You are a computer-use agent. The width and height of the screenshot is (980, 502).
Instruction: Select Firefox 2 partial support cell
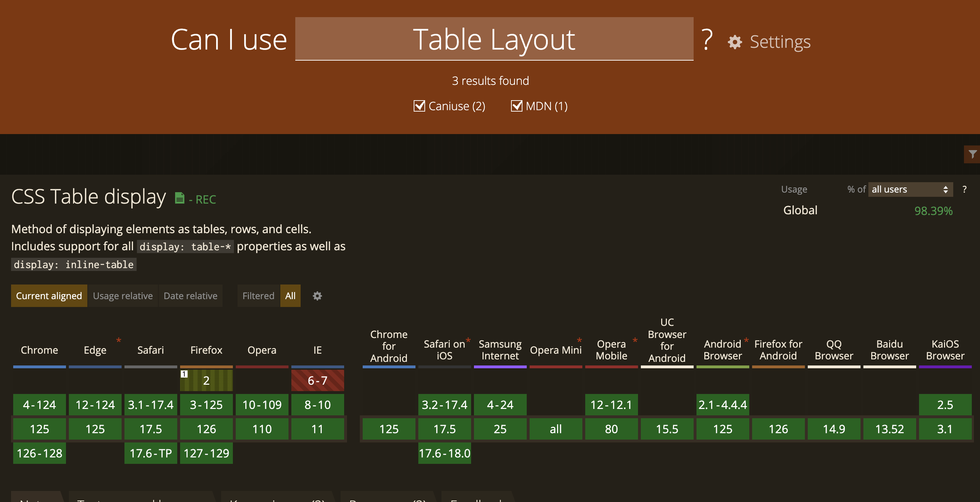tap(206, 380)
